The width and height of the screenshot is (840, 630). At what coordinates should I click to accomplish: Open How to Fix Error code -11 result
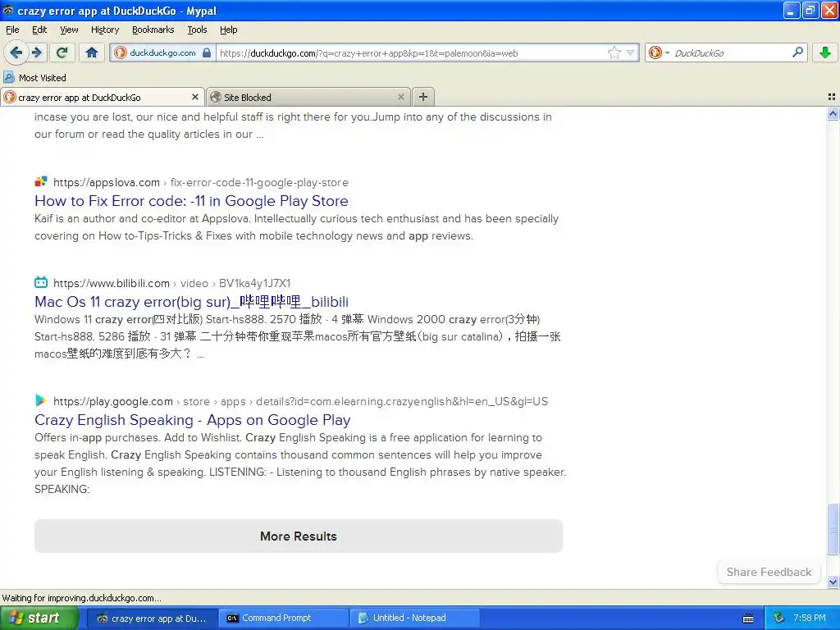click(x=191, y=201)
